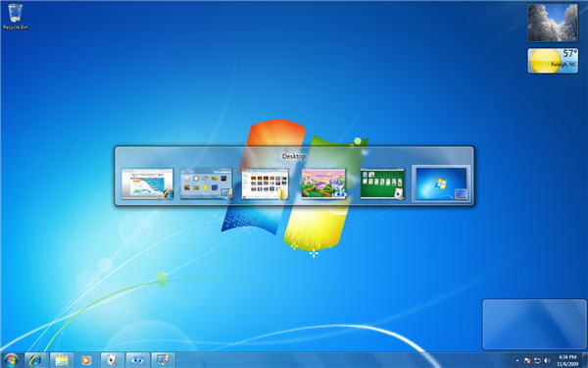The image size is (588, 368).
Task: Open the Raleigh weather gadget
Action: [x=553, y=61]
